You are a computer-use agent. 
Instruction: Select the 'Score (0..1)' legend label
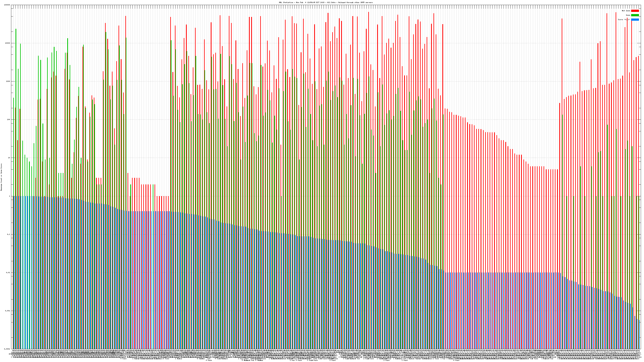[x=624, y=20]
